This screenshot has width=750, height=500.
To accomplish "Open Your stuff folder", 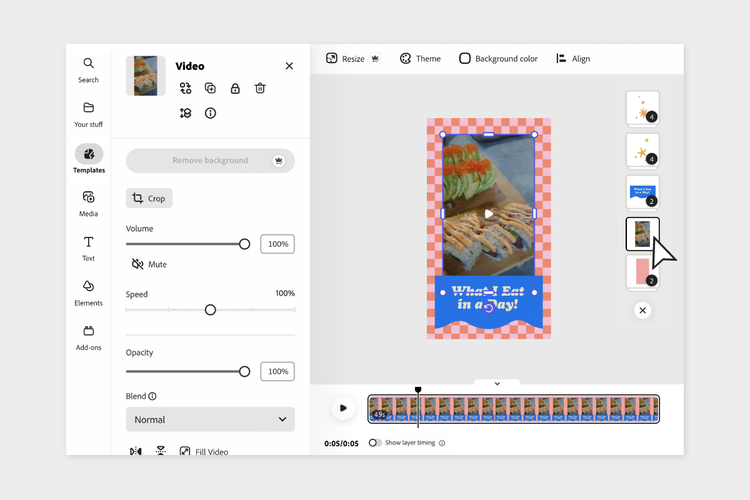I will [88, 115].
